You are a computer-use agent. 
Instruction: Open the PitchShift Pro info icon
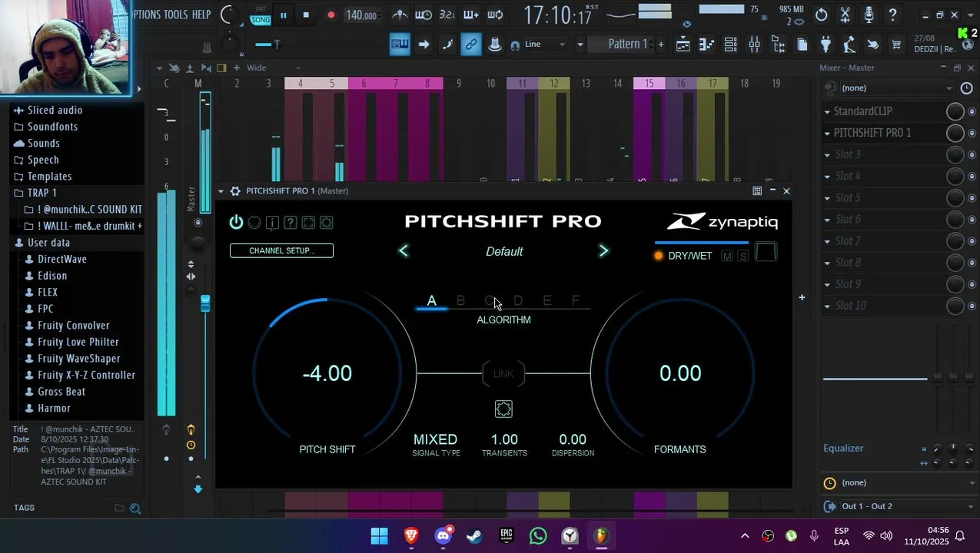pos(272,223)
